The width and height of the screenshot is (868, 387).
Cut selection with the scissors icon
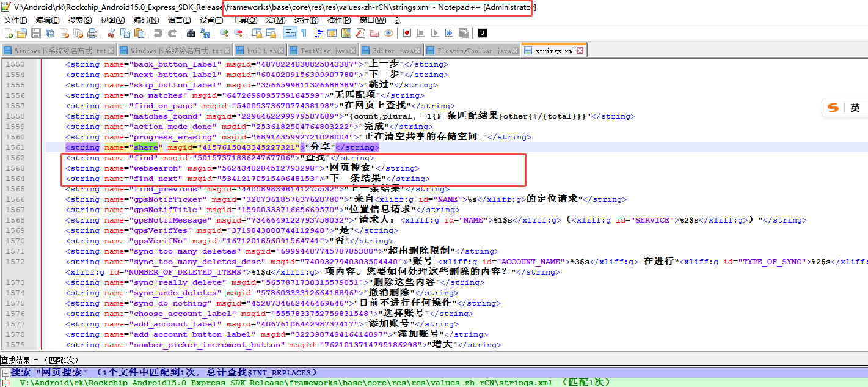[x=111, y=32]
